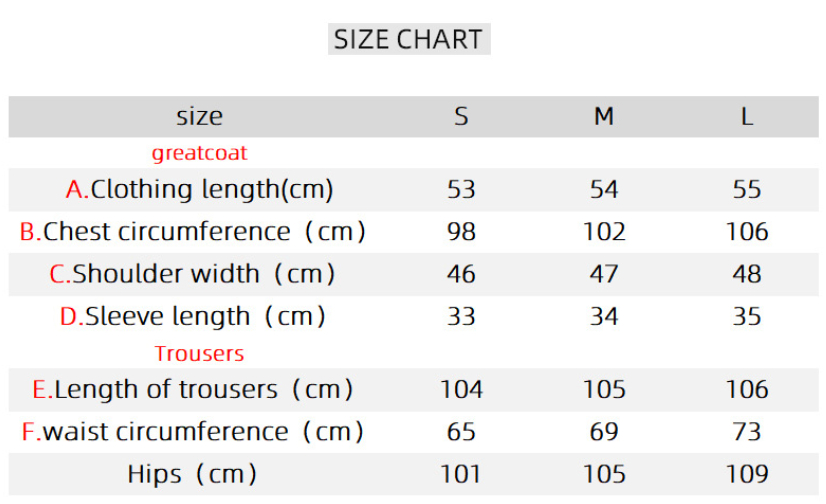Click the M column header
The width and height of the screenshot is (826, 504).
click(604, 117)
